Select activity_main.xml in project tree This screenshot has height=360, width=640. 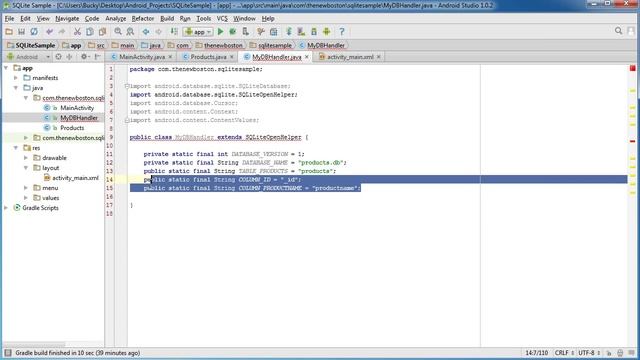[76, 178]
